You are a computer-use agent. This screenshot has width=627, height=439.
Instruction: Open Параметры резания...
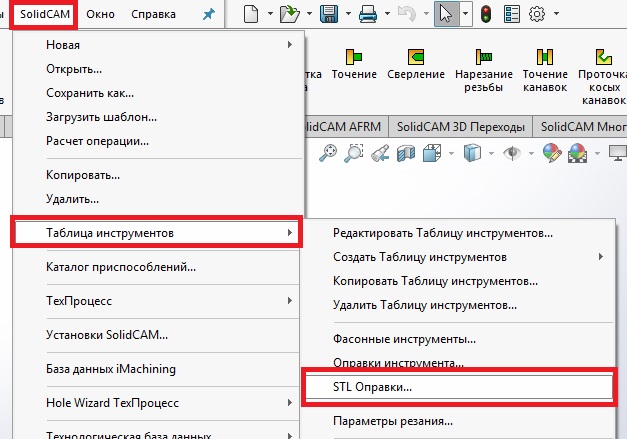click(x=458, y=421)
